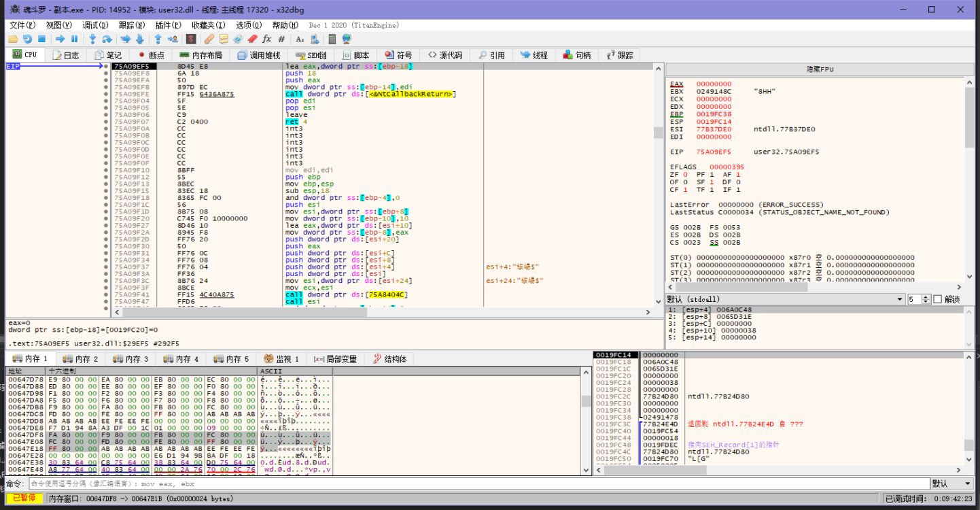Viewport: 980px width, 510px height.
Task: Click the Pause execution toolbar icon
Action: point(74,39)
